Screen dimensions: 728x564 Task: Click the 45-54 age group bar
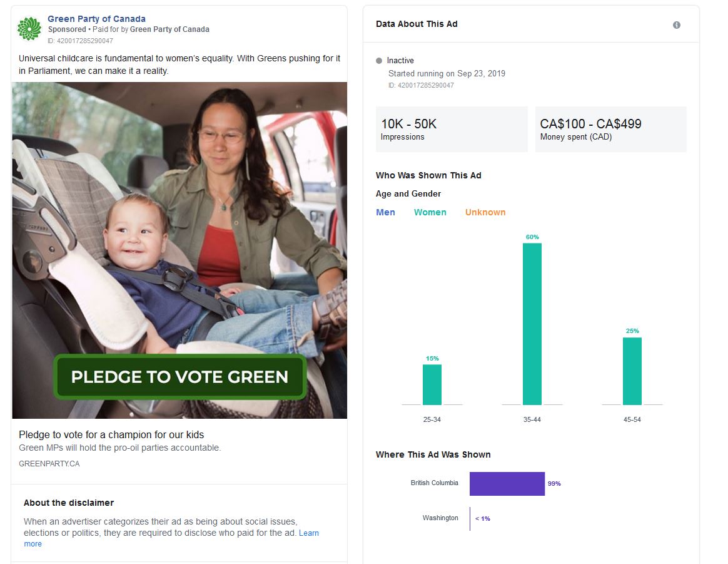(x=632, y=371)
